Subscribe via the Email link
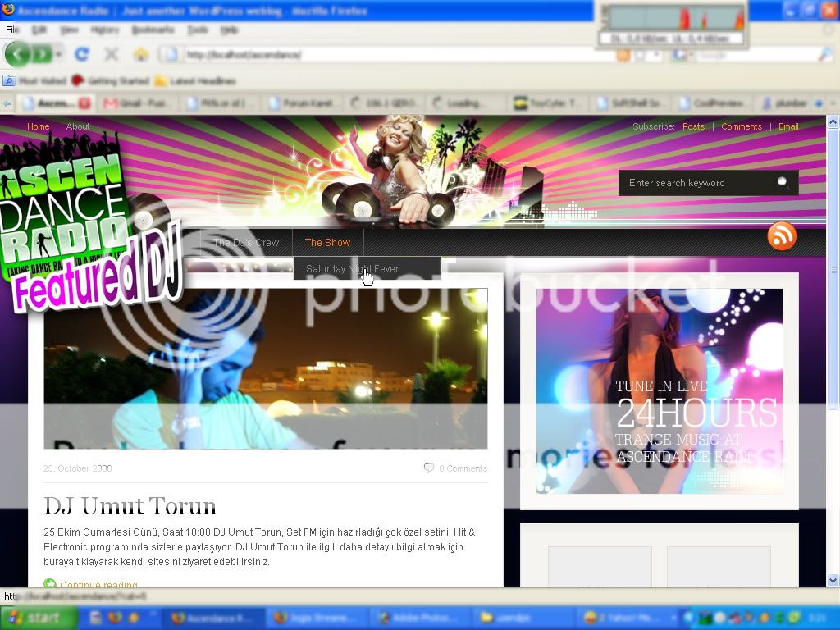 788,126
